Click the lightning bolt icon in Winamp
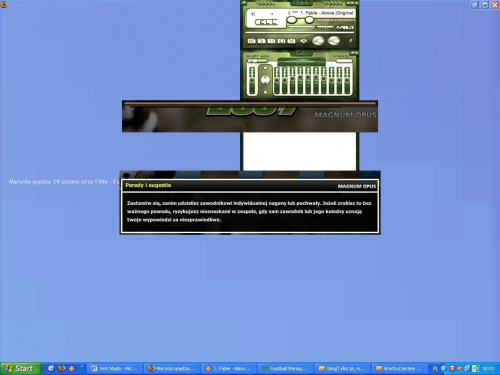Screen dimensions: 500x375 coord(351,41)
